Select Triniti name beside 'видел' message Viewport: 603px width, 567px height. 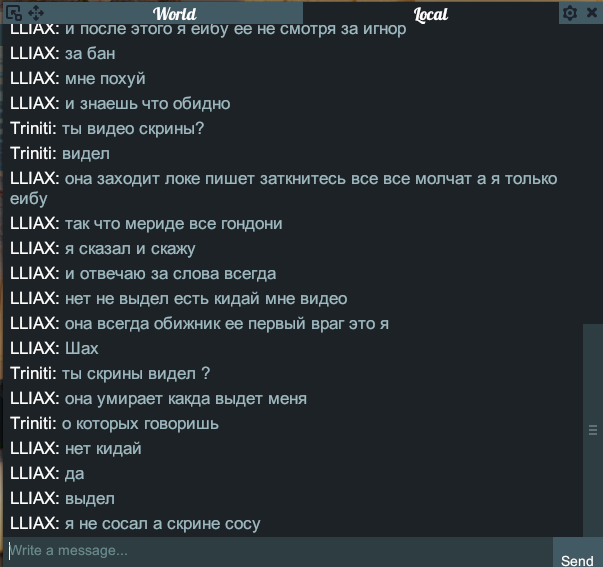point(33,153)
